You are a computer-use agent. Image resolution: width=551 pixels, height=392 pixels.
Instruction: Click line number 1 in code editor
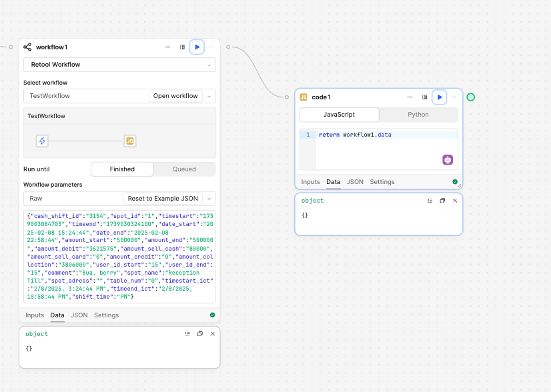(x=308, y=135)
